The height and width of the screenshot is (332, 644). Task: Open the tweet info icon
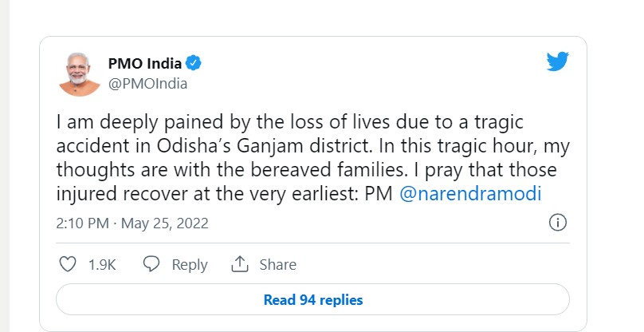(559, 223)
